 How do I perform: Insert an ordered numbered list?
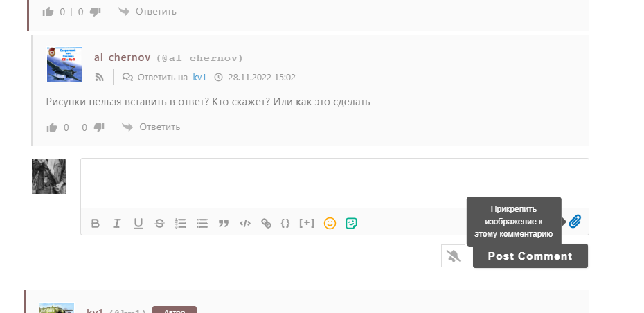click(x=181, y=224)
